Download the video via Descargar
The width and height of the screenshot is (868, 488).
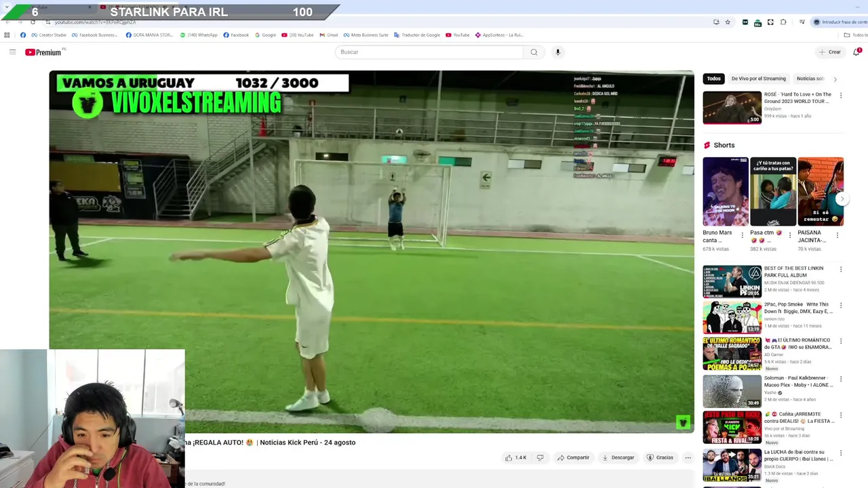(618, 457)
